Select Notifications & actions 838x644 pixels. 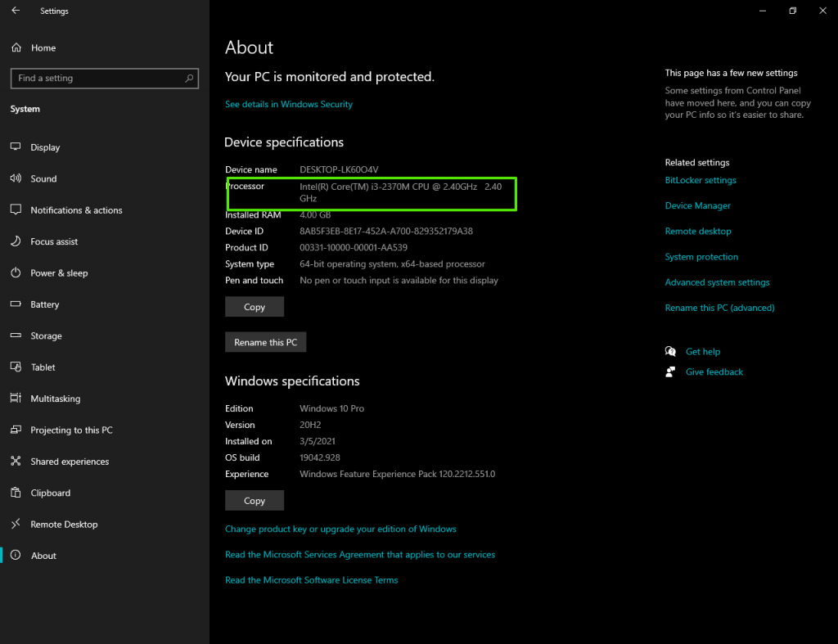pyautogui.click(x=76, y=210)
